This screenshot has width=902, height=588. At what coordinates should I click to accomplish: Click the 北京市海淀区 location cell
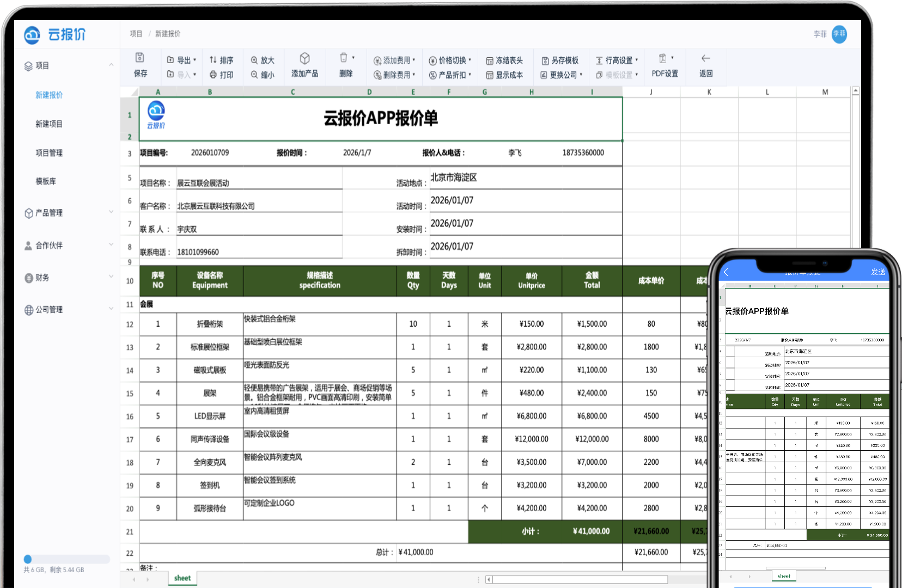[x=526, y=177]
